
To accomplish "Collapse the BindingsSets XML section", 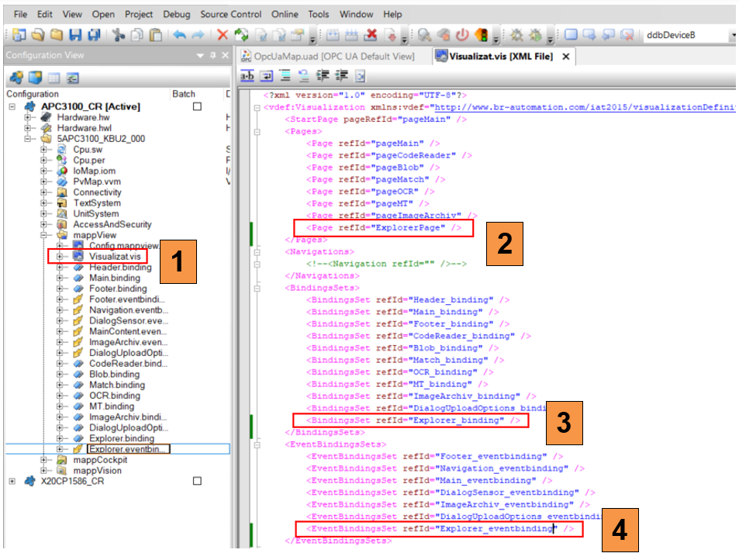I will point(257,288).
